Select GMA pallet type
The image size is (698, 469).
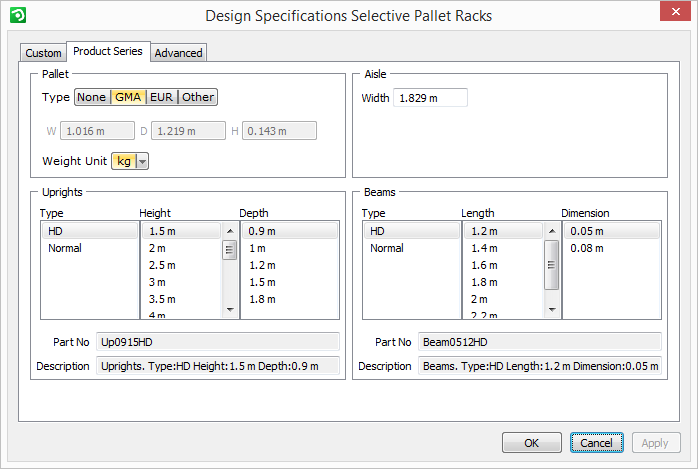pyautogui.click(x=127, y=97)
